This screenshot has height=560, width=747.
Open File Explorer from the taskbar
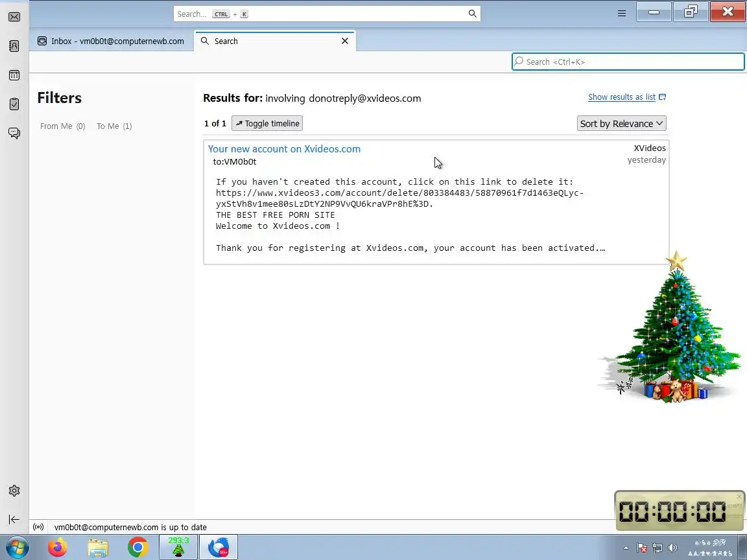tap(98, 548)
